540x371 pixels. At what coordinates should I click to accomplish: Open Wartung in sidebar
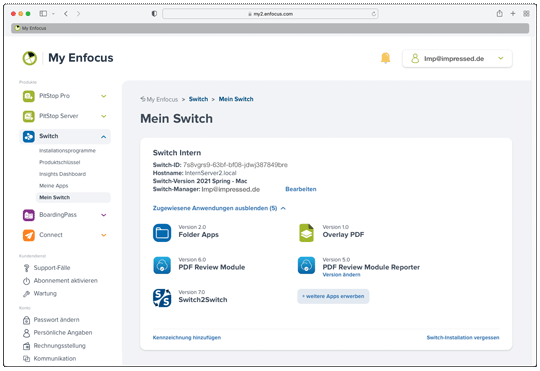pos(45,294)
